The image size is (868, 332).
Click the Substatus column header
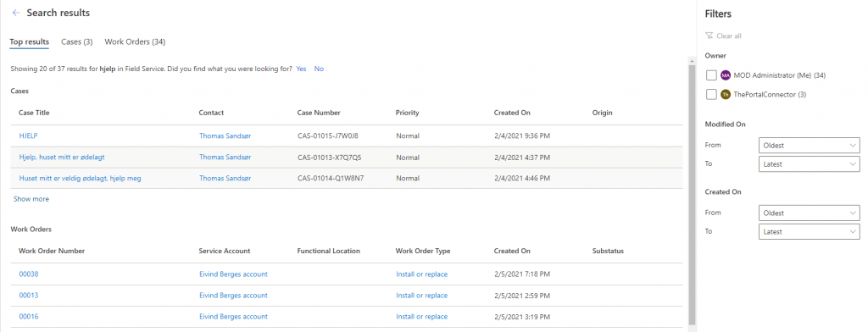coord(608,251)
